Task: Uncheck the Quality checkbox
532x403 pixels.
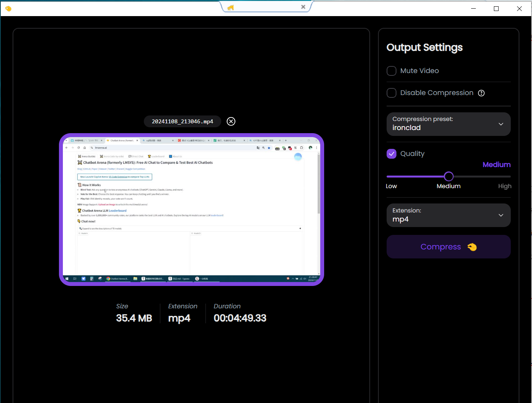Action: [391, 154]
